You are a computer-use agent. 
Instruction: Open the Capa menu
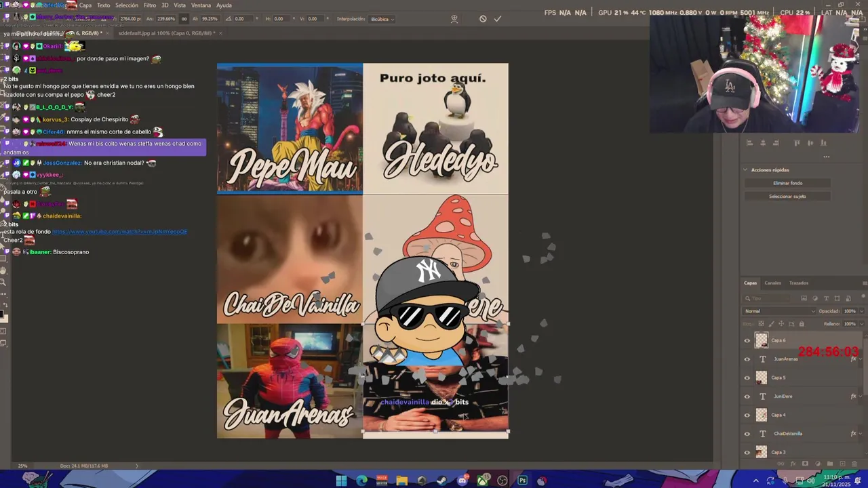[x=85, y=5]
